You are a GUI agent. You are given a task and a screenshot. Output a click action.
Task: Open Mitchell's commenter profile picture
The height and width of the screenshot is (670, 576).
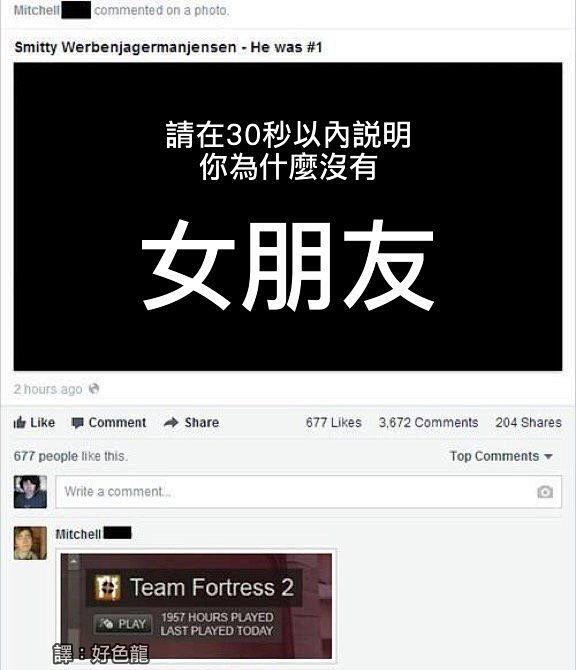pos(30,543)
